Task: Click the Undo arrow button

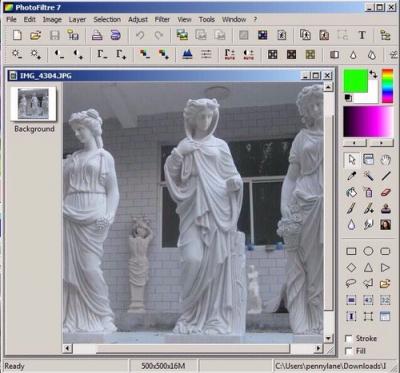Action: 140,35
